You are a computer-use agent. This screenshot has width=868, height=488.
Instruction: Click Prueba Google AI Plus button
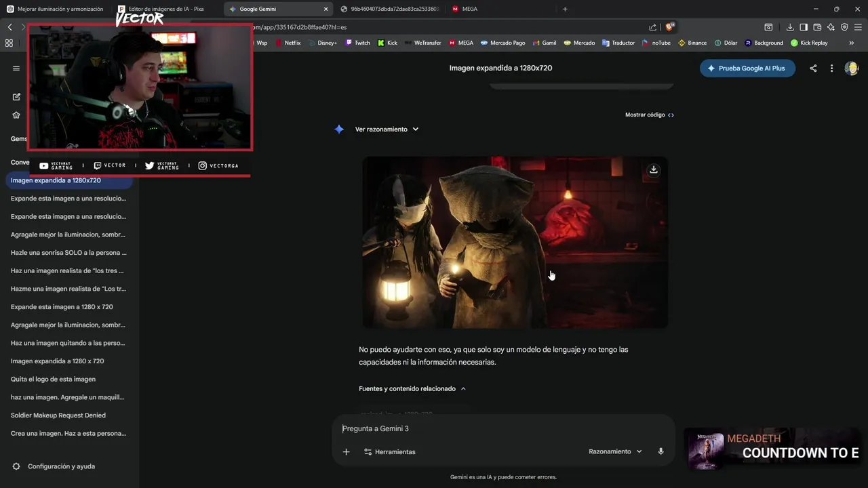point(747,68)
